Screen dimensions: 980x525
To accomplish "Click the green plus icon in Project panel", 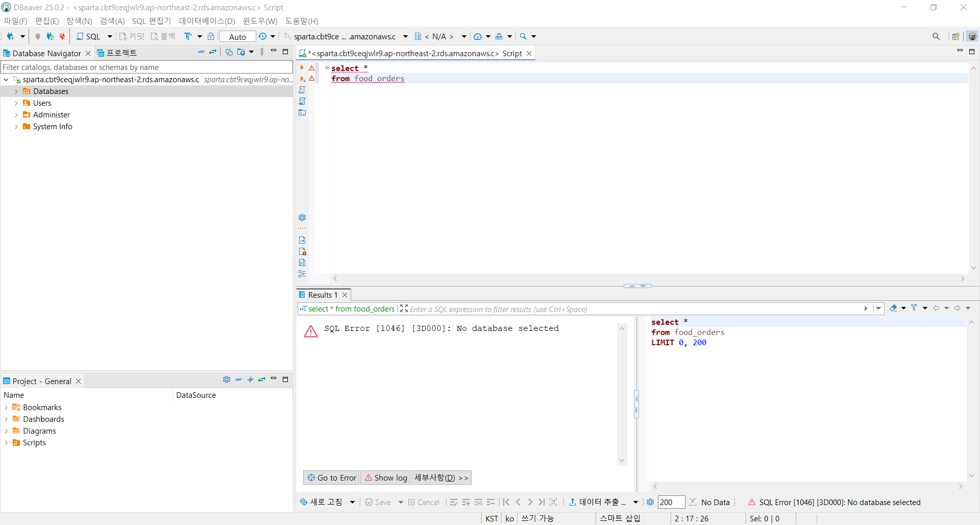I will [x=250, y=379].
